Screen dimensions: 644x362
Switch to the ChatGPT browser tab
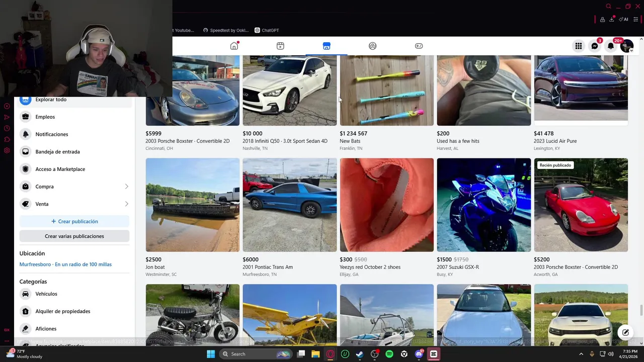267,30
